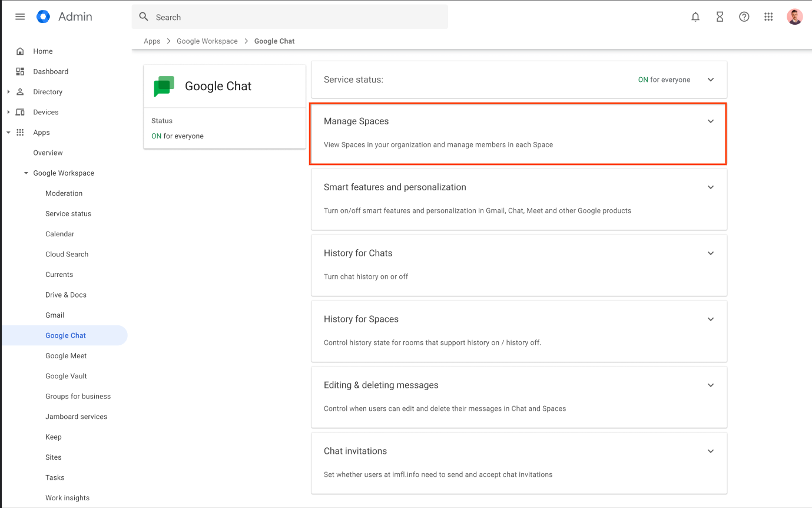The height and width of the screenshot is (508, 812).
Task: Open Gmail settings in sidebar
Action: 55,315
